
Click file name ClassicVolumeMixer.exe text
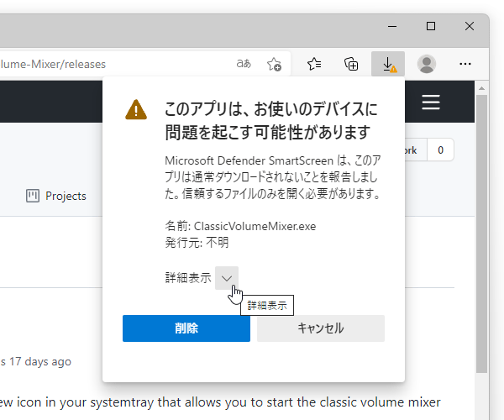pyautogui.click(x=255, y=226)
